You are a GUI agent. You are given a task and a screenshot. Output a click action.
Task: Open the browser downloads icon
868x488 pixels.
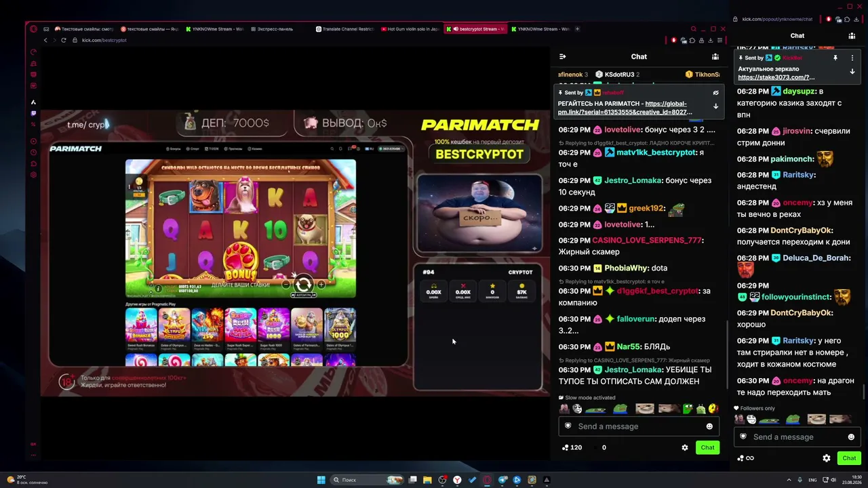pos(710,40)
